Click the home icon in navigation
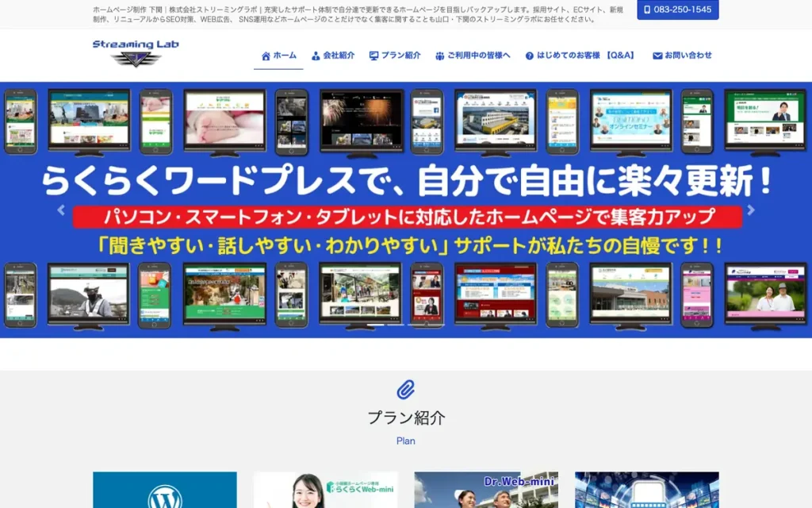812x508 pixels. 266,56
